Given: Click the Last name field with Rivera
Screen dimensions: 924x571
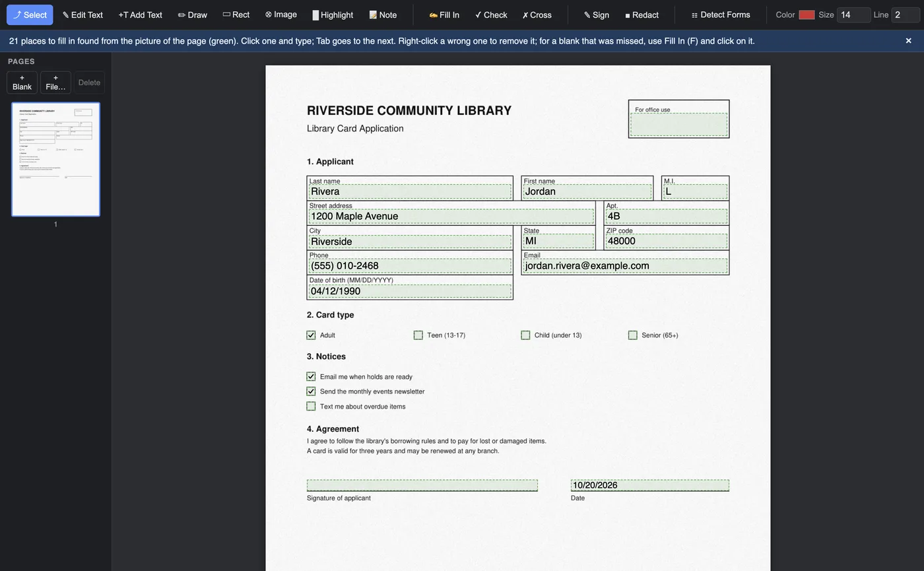Looking at the screenshot, I should pos(410,191).
